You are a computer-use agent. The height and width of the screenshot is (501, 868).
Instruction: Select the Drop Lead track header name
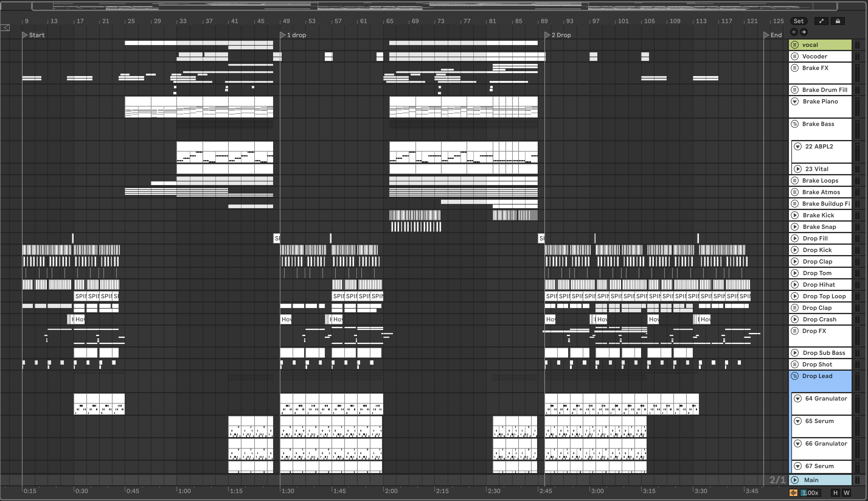pos(817,376)
